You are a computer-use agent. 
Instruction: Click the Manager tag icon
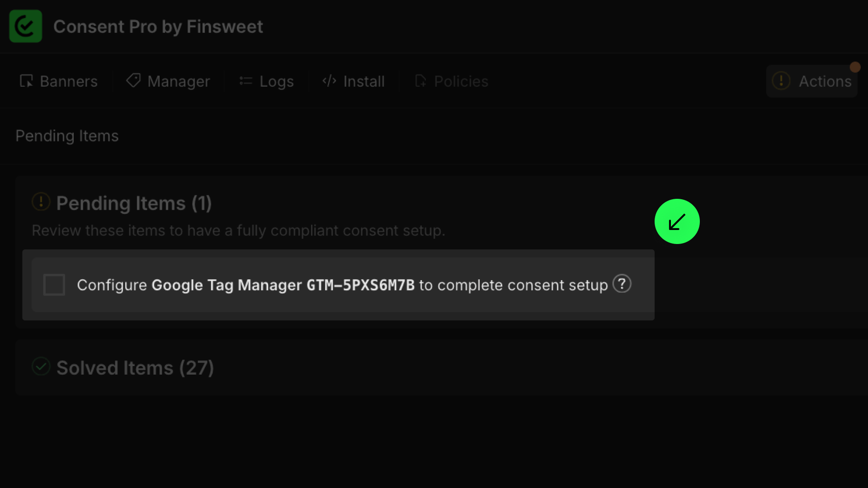pos(133,80)
